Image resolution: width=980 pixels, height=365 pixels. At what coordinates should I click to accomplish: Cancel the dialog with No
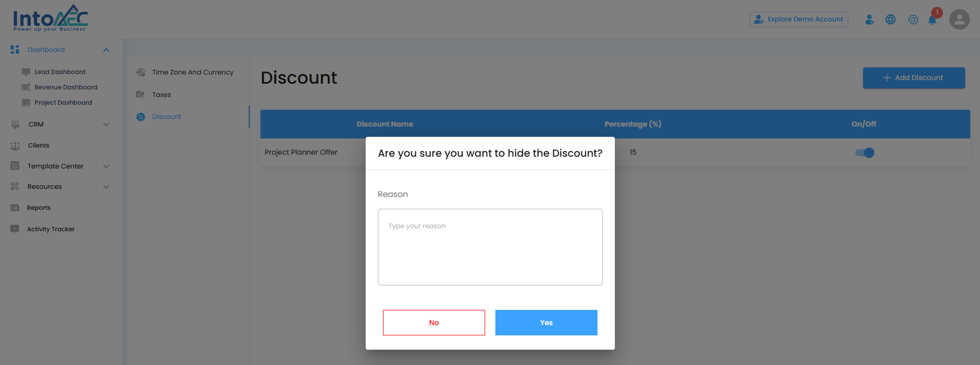(x=434, y=323)
